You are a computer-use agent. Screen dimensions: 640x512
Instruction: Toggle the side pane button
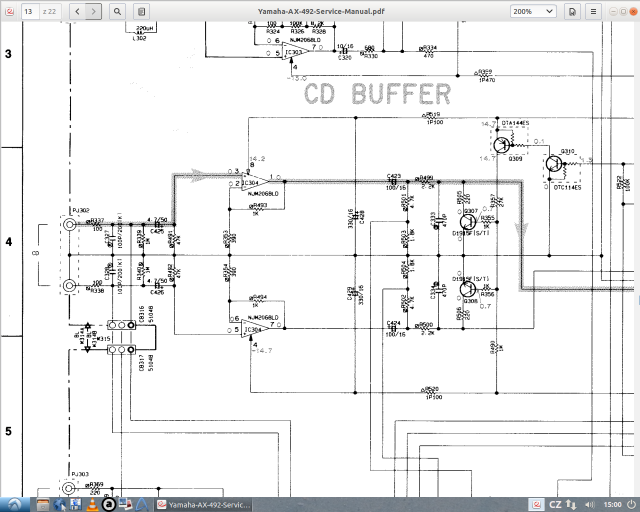pyautogui.click(x=142, y=11)
